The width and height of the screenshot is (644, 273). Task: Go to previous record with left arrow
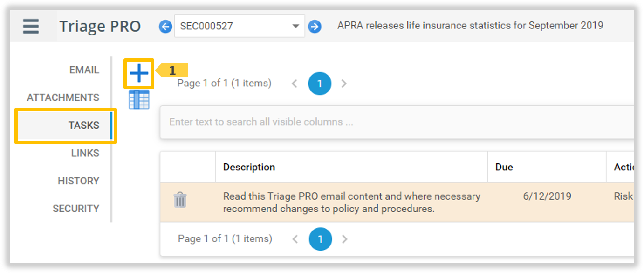[x=165, y=27]
